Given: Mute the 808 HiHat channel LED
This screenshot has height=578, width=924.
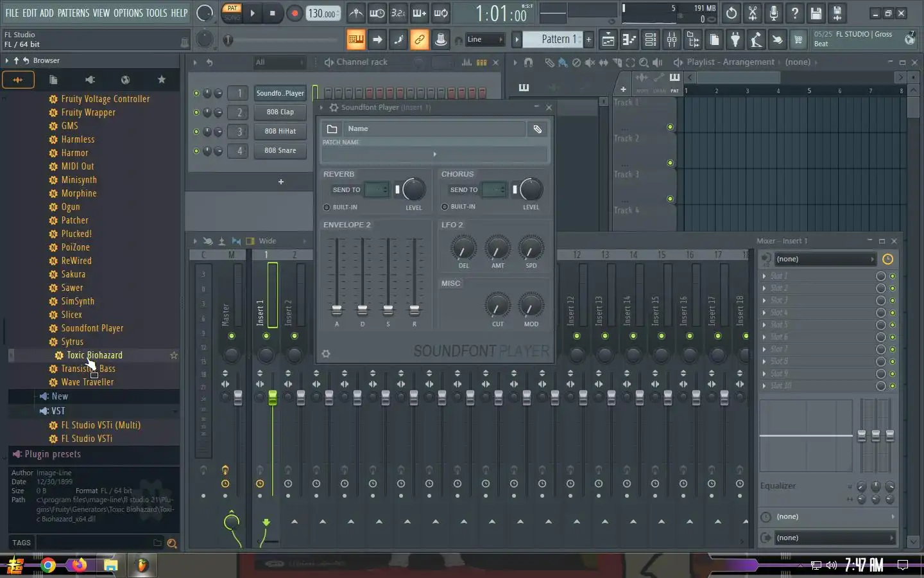Looking at the screenshot, I should [196, 132].
